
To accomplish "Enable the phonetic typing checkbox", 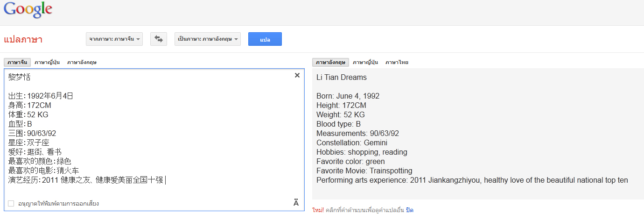I will click(11, 203).
